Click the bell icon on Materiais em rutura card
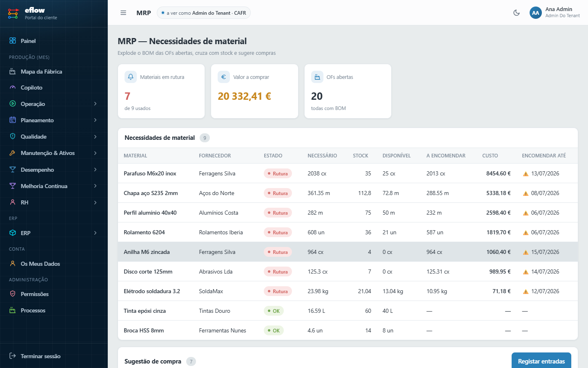Viewport: 588px width, 368px height. [x=131, y=77]
